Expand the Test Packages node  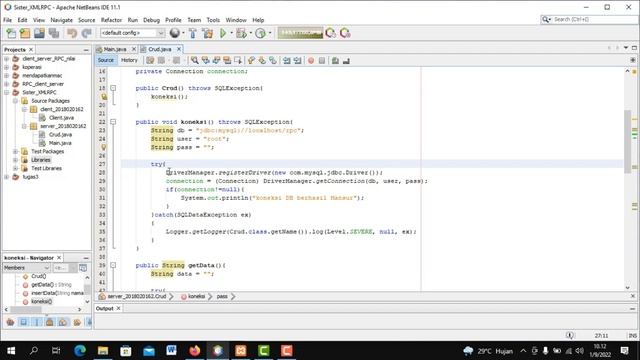[15, 151]
